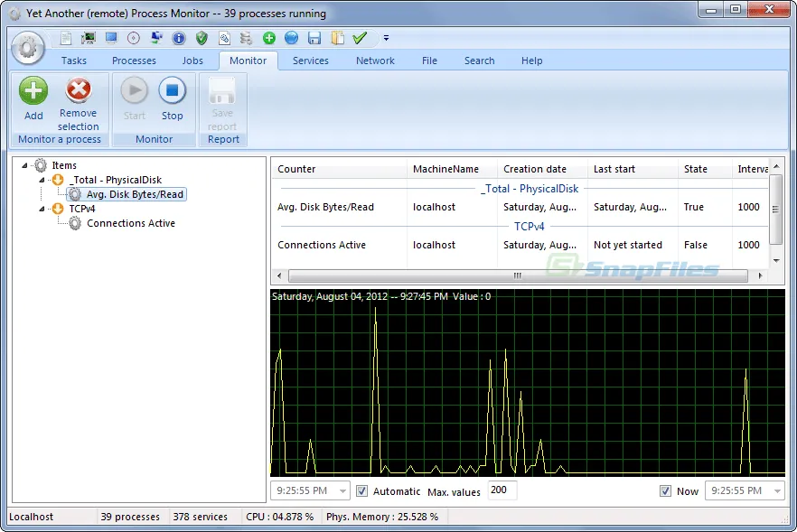Screen dimensions: 797x532
Task: Click the yellow folders copy icon
Action: pyautogui.click(x=337, y=38)
